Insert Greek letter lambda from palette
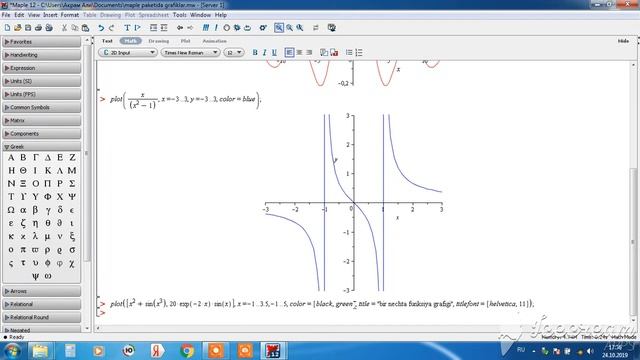The image size is (640, 360). click(36, 237)
